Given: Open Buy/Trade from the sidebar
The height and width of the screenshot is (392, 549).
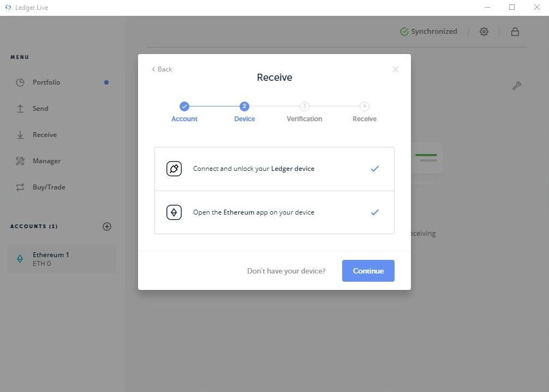Looking at the screenshot, I should 49,187.
